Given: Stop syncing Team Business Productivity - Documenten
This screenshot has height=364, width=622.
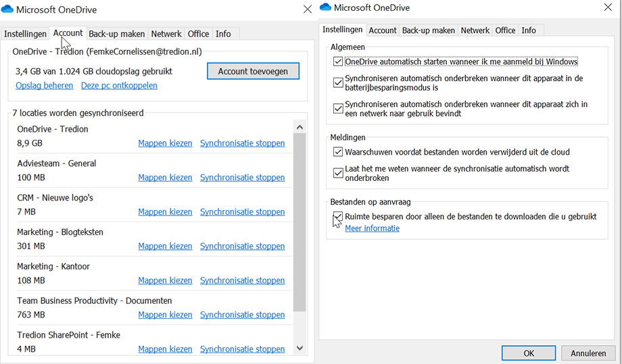Looking at the screenshot, I should click(242, 315).
